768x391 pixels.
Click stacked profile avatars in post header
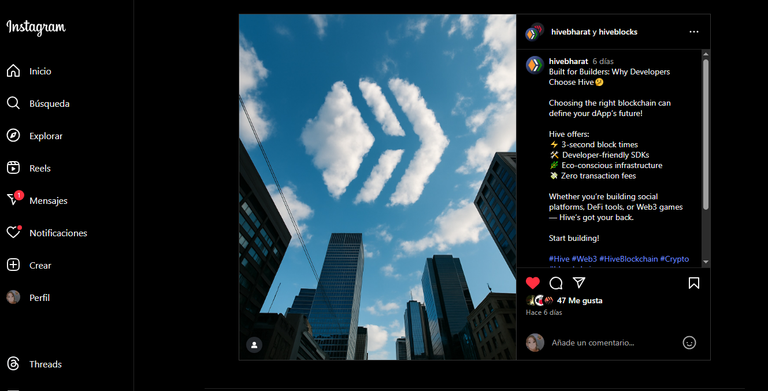pos(535,32)
